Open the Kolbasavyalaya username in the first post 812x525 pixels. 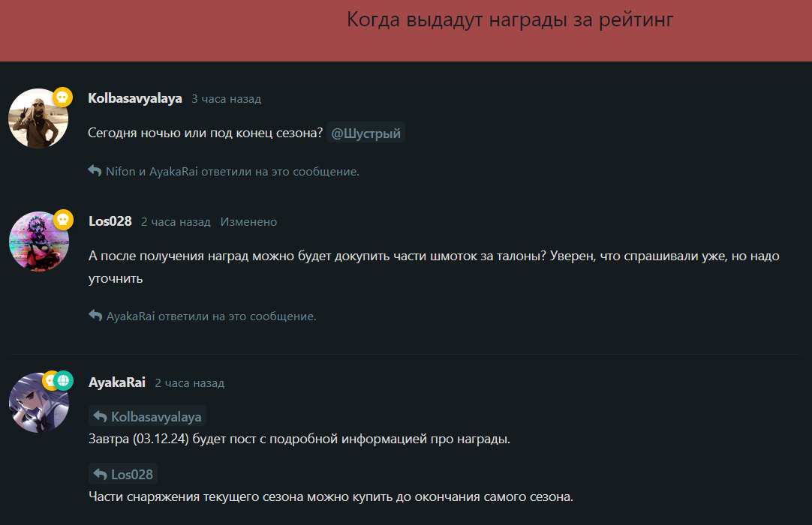[x=135, y=98]
